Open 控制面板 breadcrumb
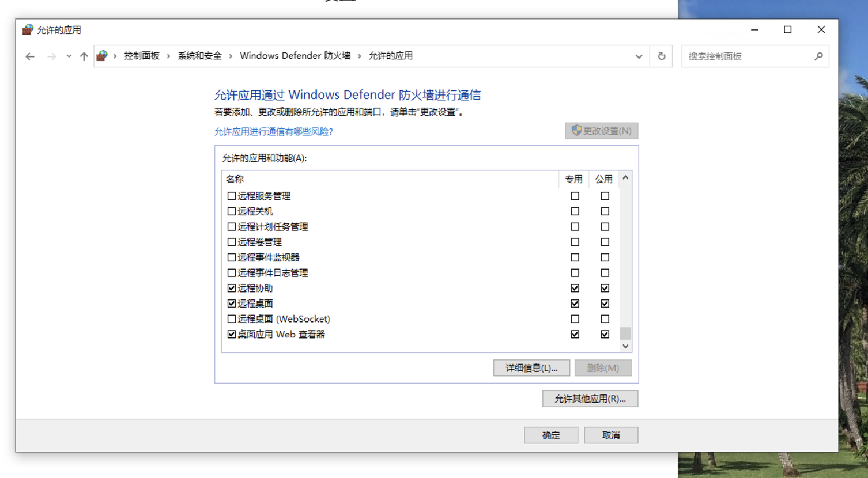 pos(142,56)
